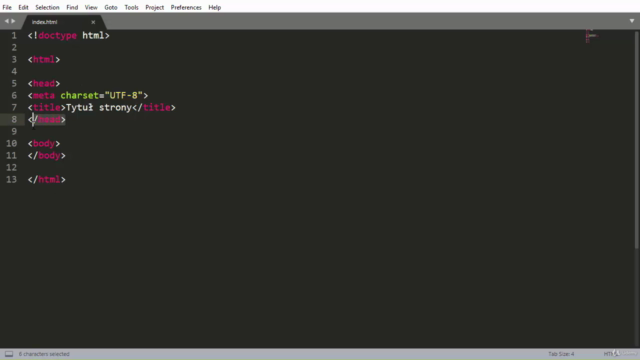Close the index.html tab
This screenshot has height=360, width=640.
pos(93,22)
